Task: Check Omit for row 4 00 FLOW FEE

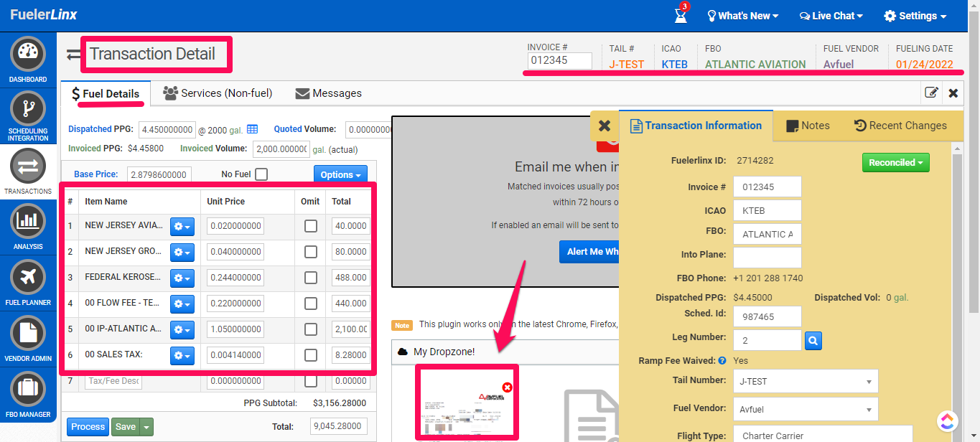Action: point(310,304)
